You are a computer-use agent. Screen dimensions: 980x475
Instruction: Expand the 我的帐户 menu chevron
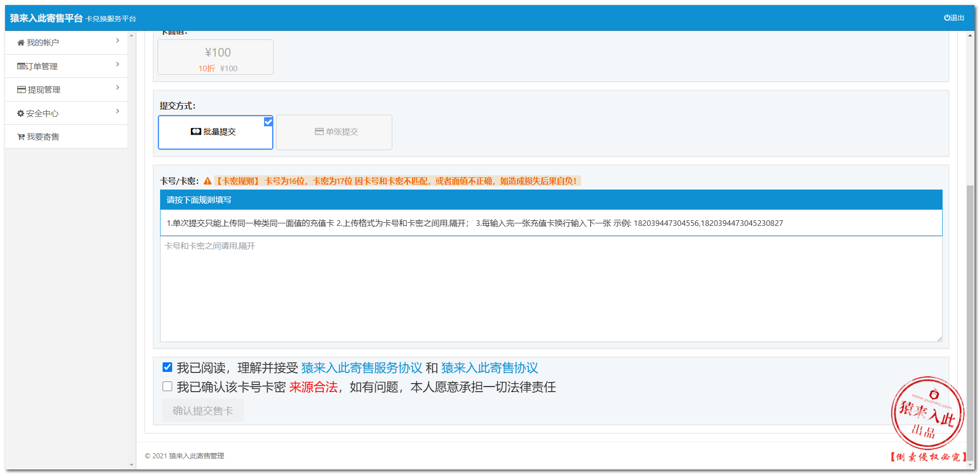(118, 40)
